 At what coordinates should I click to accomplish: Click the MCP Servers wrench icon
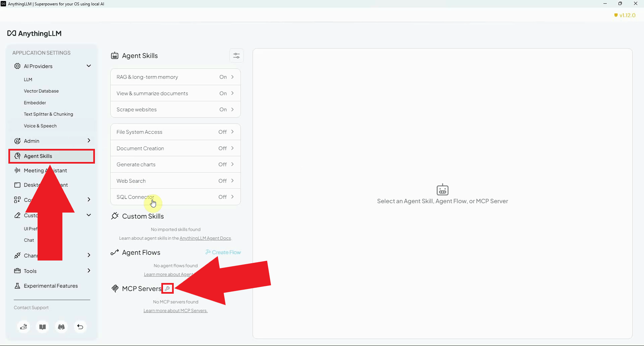[167, 288]
